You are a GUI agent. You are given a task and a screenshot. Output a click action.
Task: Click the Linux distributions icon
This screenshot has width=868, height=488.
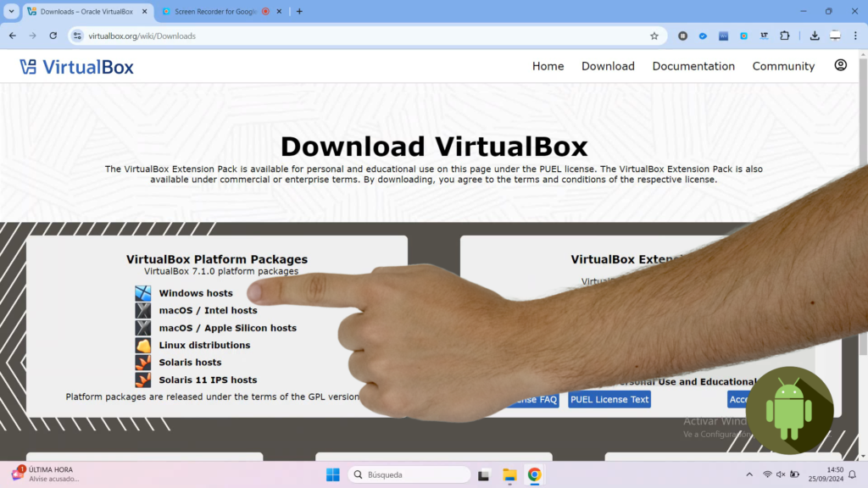coord(143,346)
